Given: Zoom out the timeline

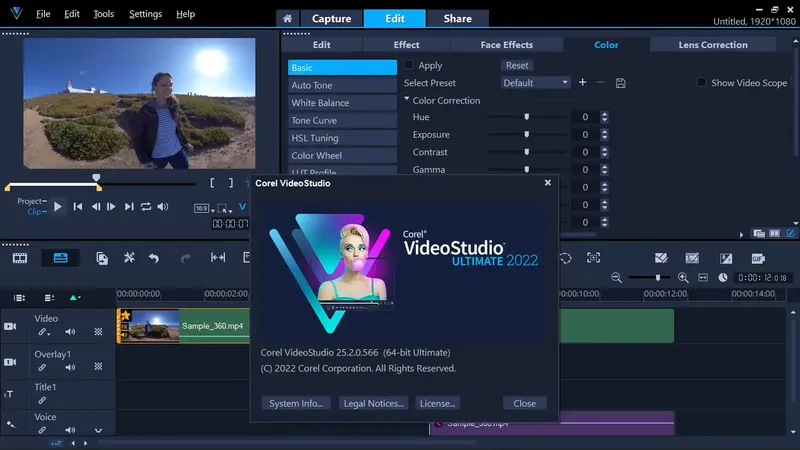Looking at the screenshot, I should coord(616,278).
